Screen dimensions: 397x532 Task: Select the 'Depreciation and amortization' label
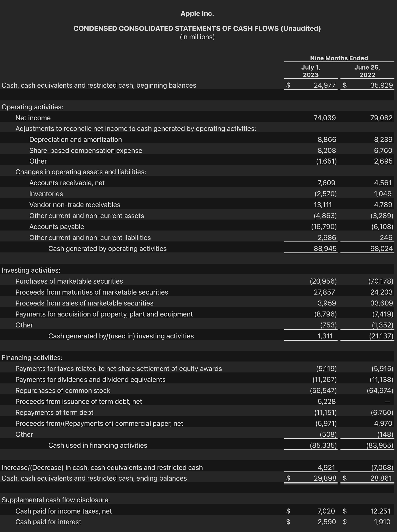tap(76, 140)
